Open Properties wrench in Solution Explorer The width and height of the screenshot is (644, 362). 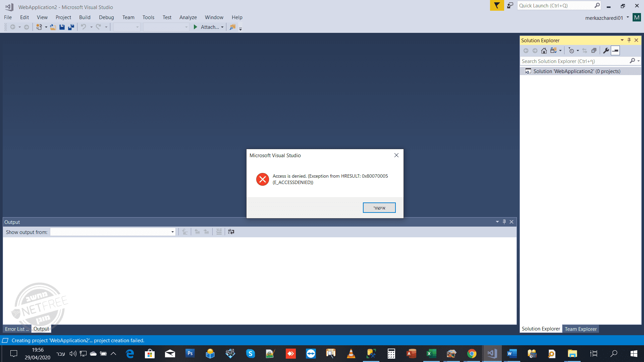[606, 51]
